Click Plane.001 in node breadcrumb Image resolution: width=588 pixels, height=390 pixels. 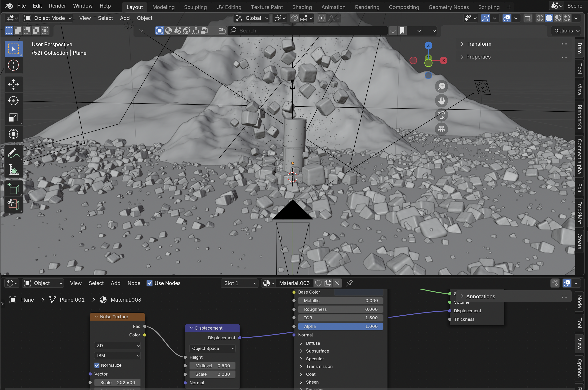click(72, 300)
